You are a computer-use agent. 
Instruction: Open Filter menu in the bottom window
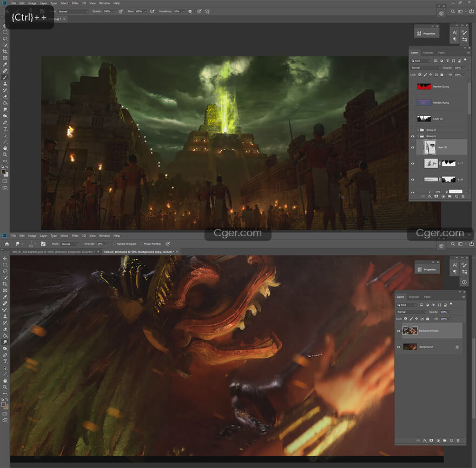point(75,236)
